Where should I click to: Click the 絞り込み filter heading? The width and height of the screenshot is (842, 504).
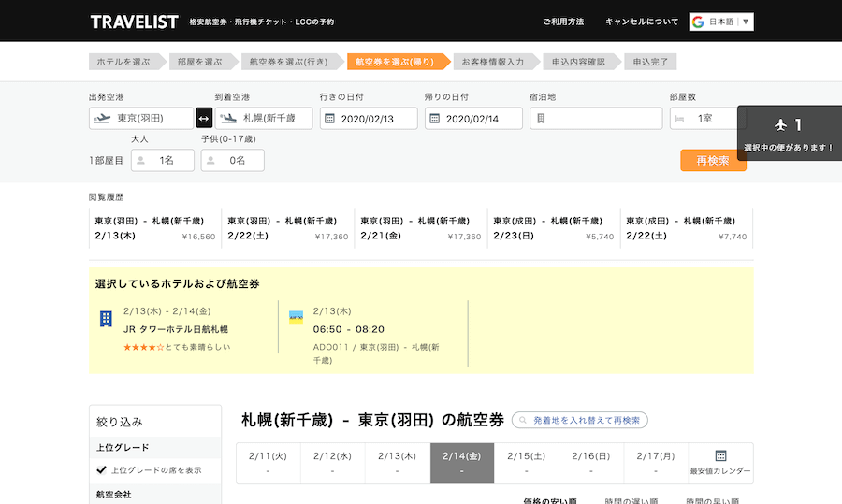click(x=119, y=422)
